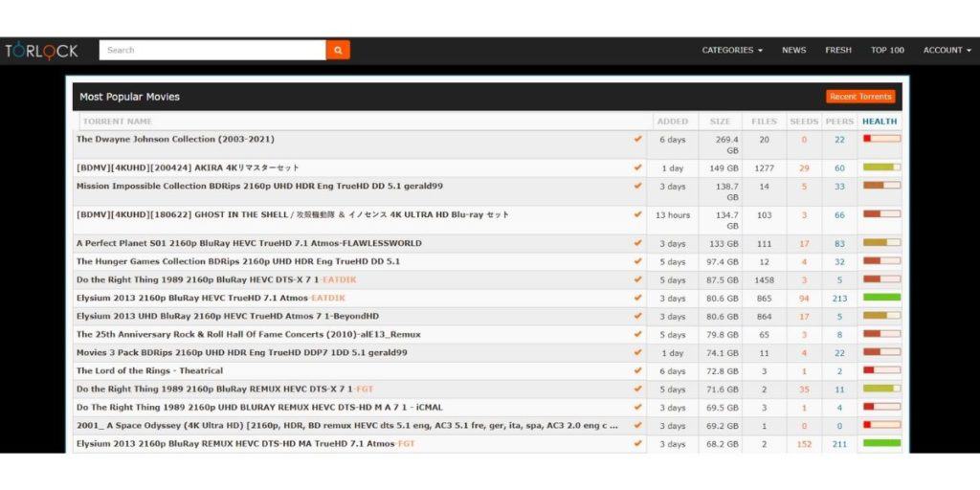Open Do the Right Thing EATDIK torrent
Image resolution: width=980 pixels, height=490 pixels.
[x=216, y=279]
